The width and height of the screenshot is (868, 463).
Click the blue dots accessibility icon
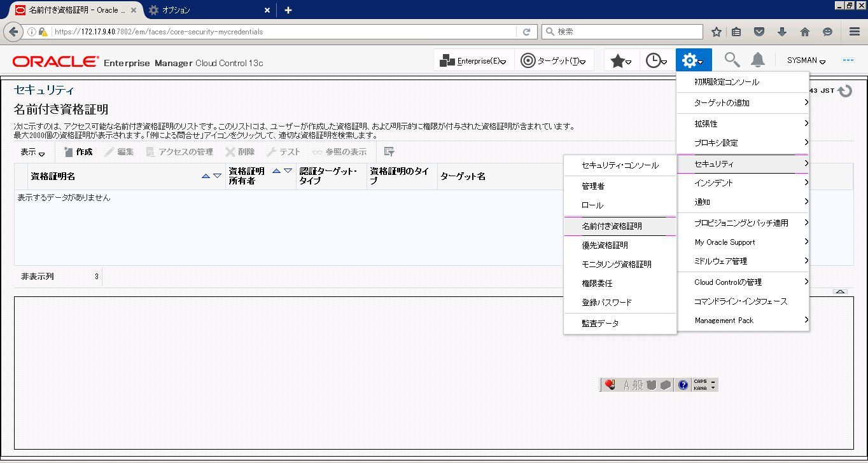(848, 60)
